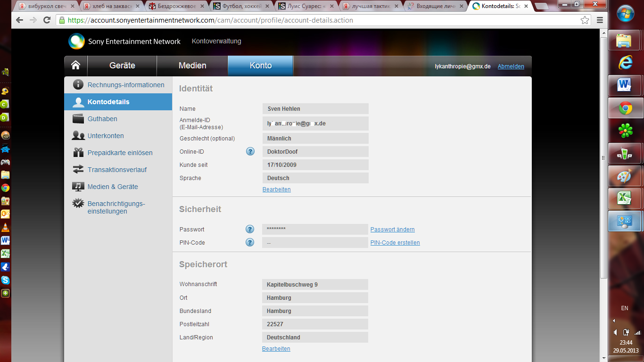Image resolution: width=644 pixels, height=362 pixels.
Task: Open Internet Explorer from right taskbar
Action: (625, 63)
